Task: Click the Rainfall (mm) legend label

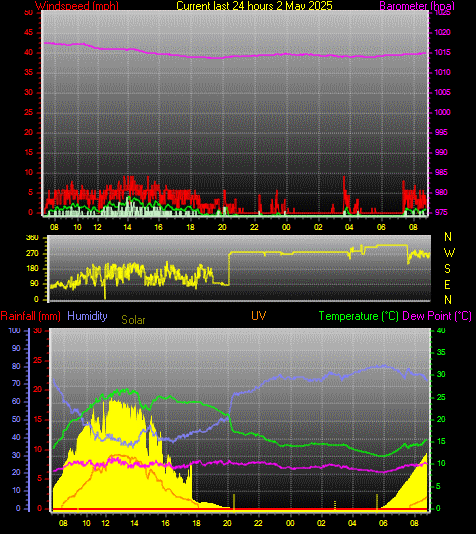Action: click(x=30, y=316)
